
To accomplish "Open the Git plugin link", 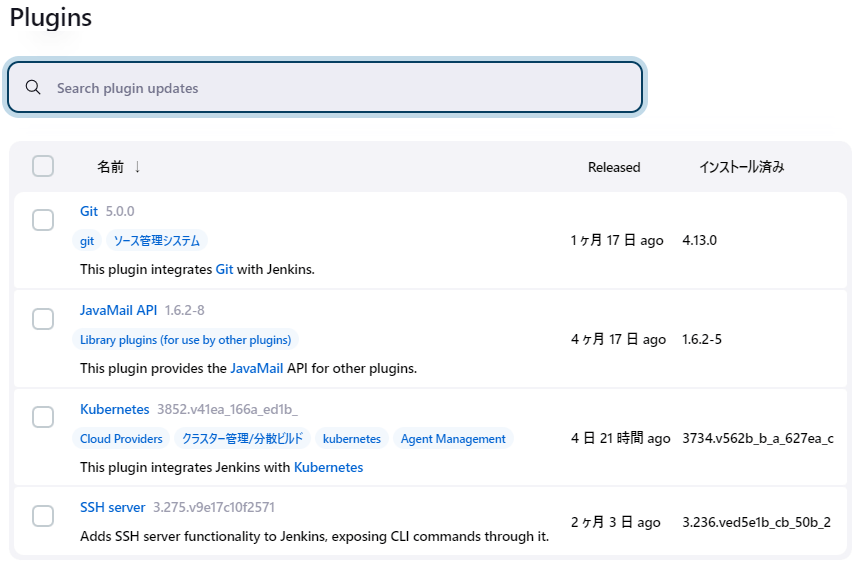I will click(x=89, y=211).
